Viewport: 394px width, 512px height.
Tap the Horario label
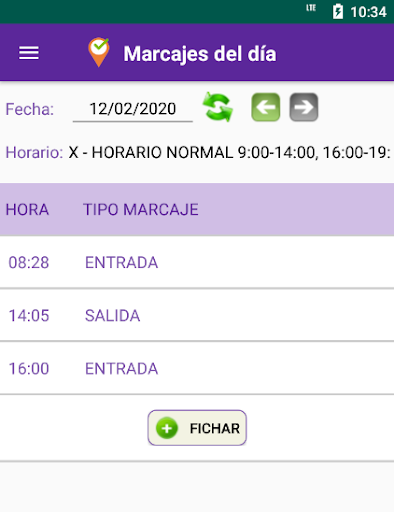coord(34,152)
